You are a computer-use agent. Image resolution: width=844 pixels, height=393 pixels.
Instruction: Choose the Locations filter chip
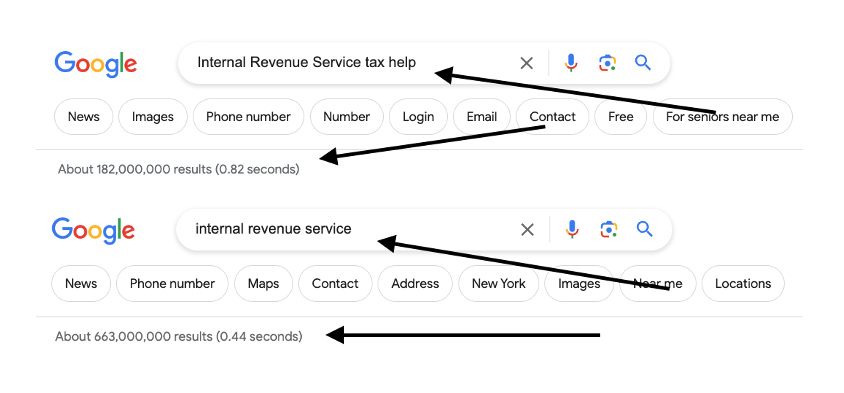[743, 284]
